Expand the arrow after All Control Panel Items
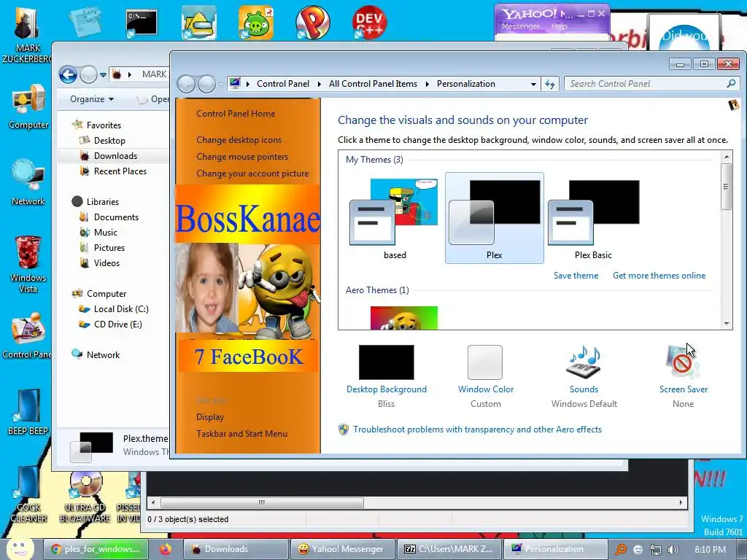The image size is (747, 560). point(427,85)
